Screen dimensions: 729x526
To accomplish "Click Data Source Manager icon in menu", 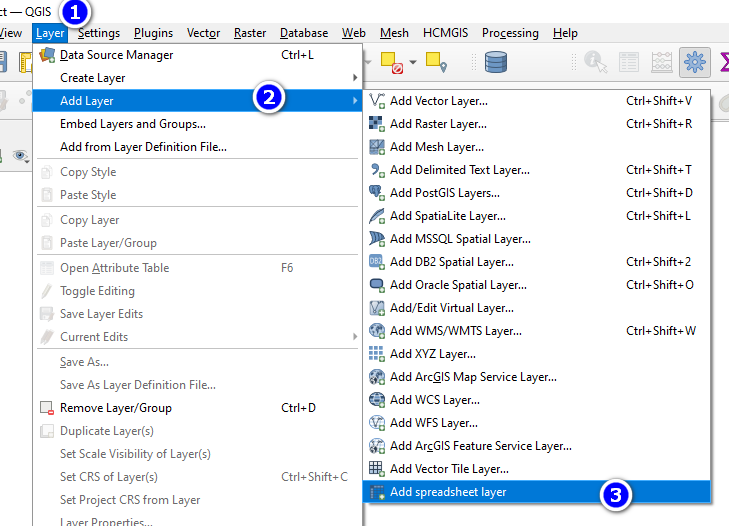I will click(47, 55).
